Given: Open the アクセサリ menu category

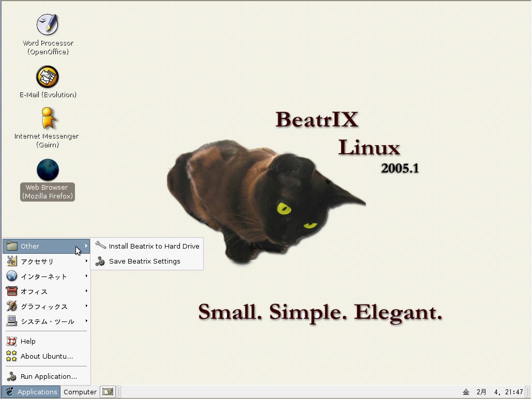Looking at the screenshot, I should tap(47, 261).
